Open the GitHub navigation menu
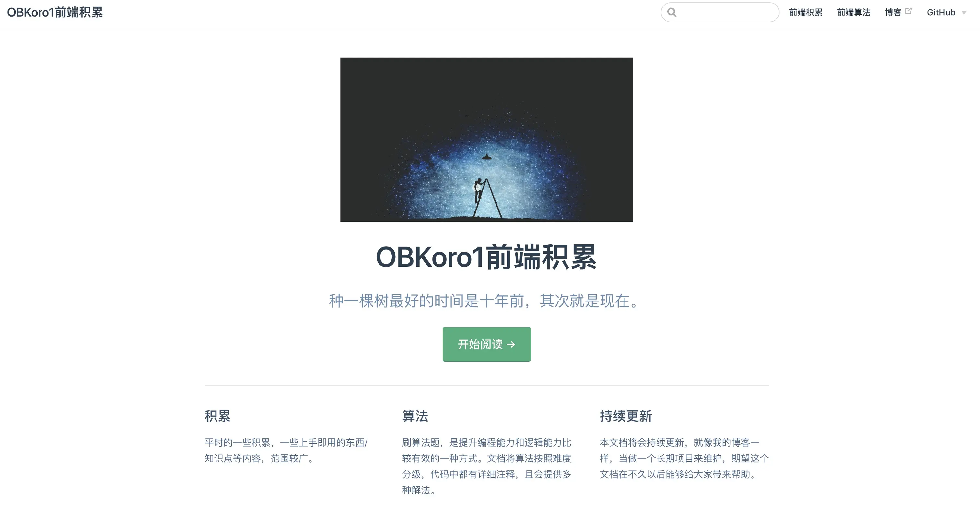 tap(946, 13)
